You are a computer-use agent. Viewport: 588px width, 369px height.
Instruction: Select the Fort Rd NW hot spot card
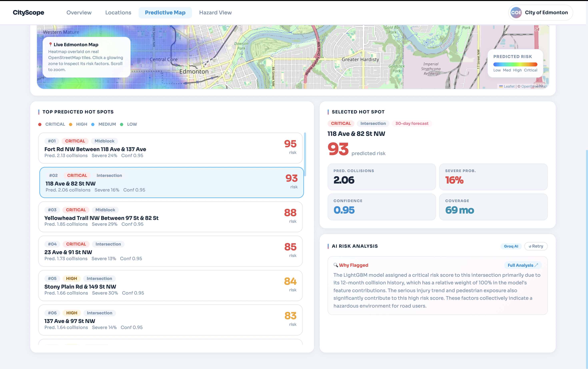tap(170, 148)
